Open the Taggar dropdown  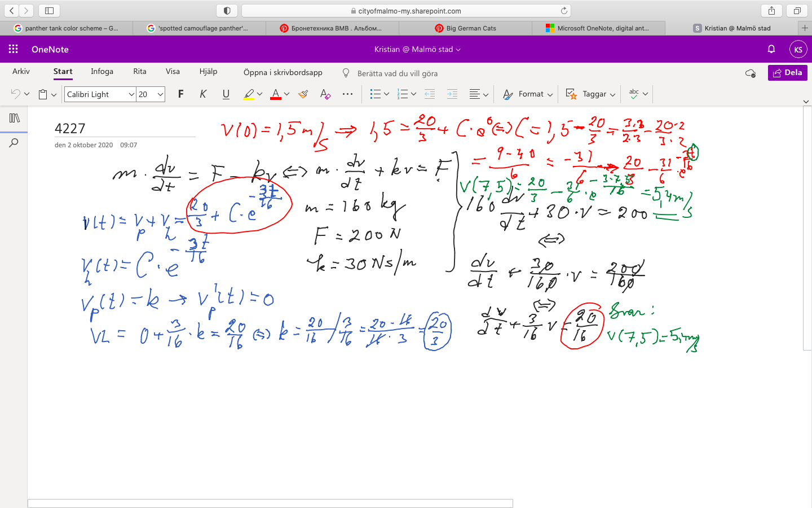click(x=591, y=94)
